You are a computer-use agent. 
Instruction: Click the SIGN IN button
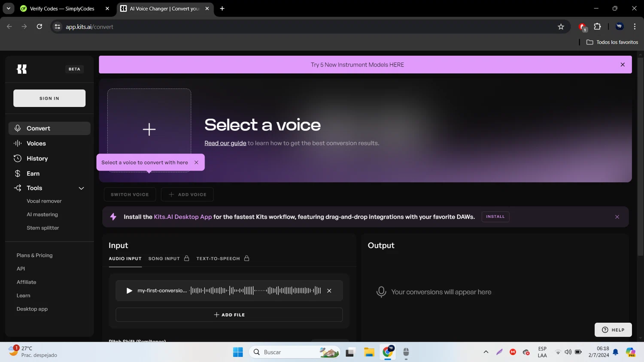click(x=49, y=98)
